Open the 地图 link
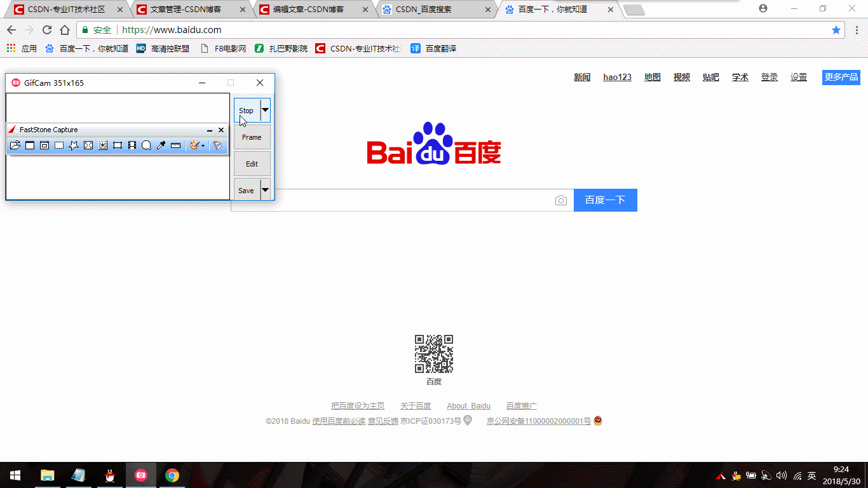868x488 pixels. point(653,77)
